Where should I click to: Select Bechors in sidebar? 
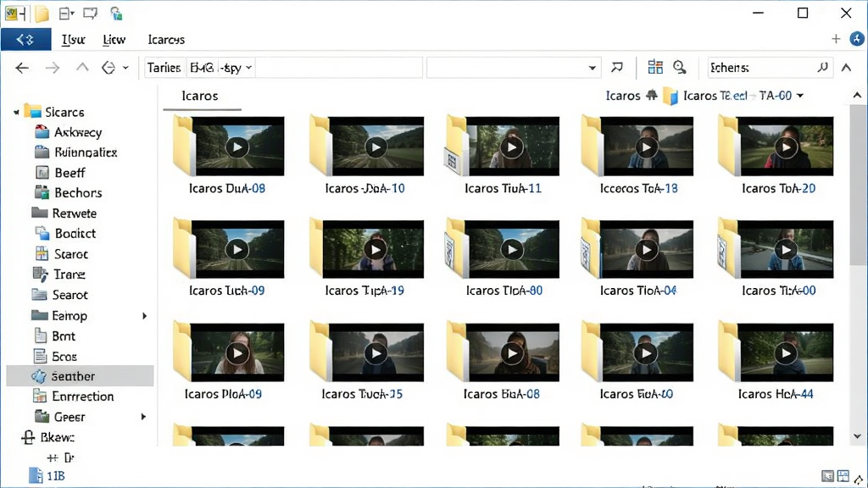pos(69,192)
